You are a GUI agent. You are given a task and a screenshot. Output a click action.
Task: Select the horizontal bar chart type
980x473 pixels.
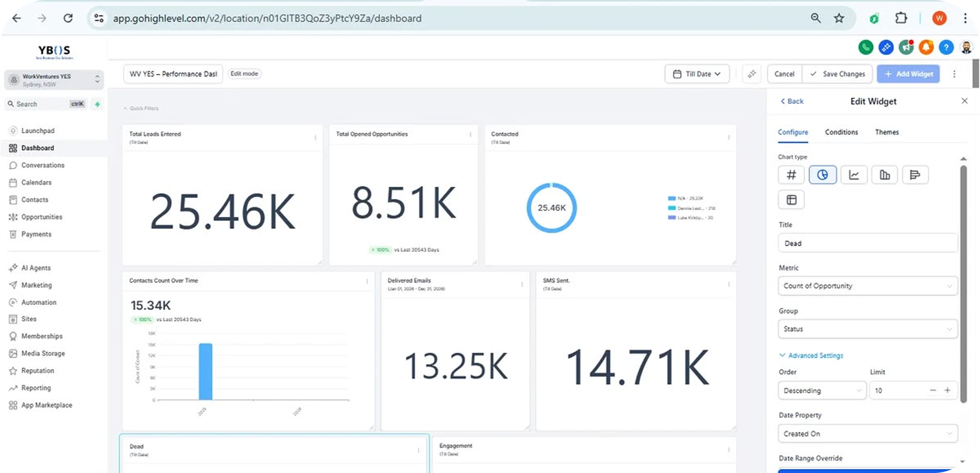click(915, 175)
